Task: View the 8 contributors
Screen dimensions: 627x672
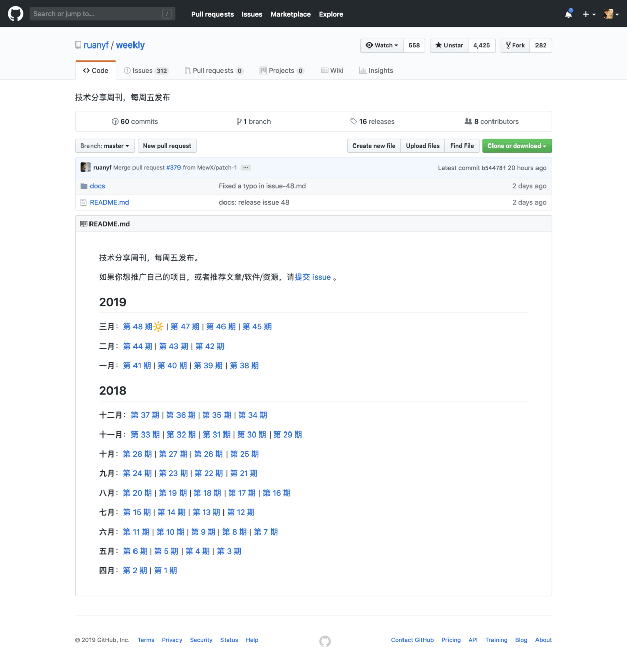Action: coord(491,121)
